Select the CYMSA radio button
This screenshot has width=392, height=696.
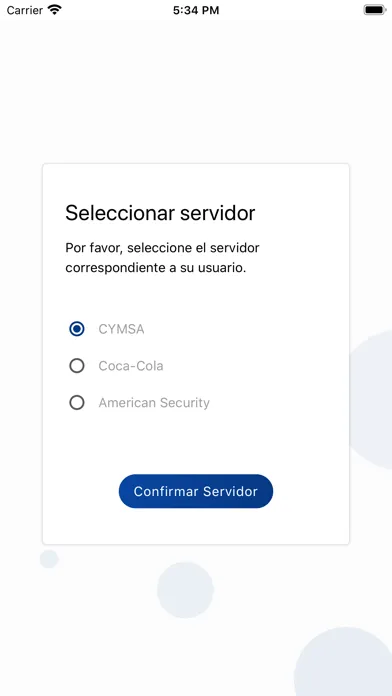tap(77, 329)
